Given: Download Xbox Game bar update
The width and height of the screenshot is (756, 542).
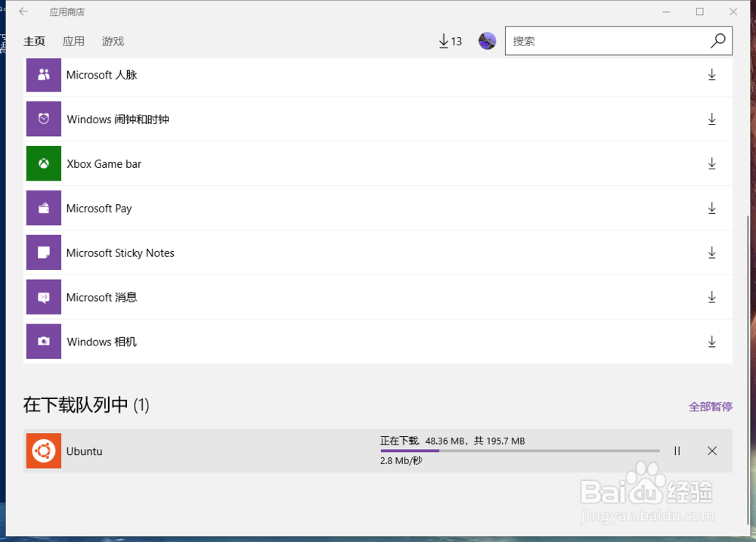Looking at the screenshot, I should [711, 163].
